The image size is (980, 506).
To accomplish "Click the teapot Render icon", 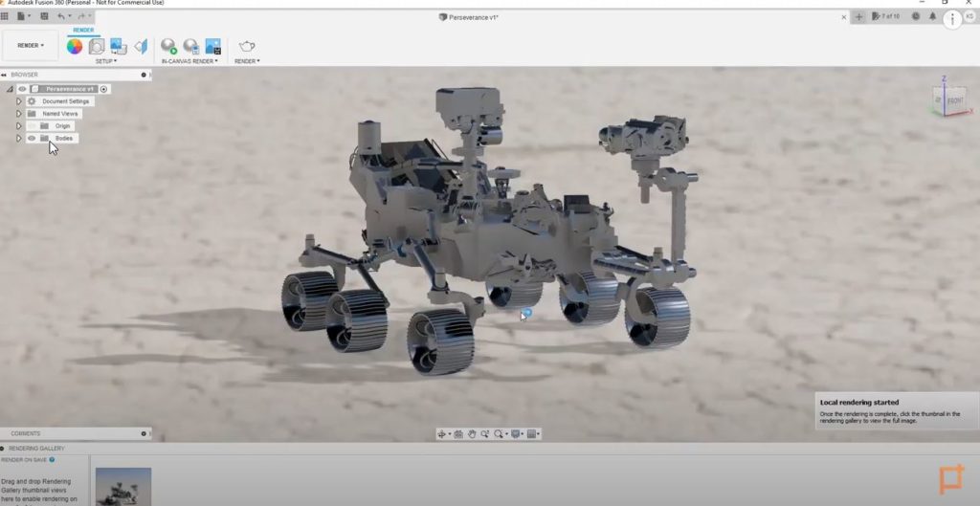I will pos(247,46).
